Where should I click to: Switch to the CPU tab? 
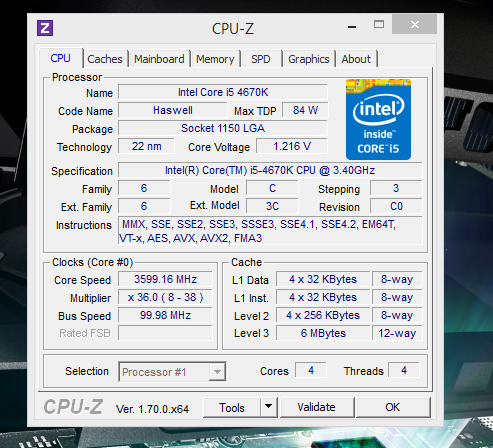pyautogui.click(x=60, y=59)
